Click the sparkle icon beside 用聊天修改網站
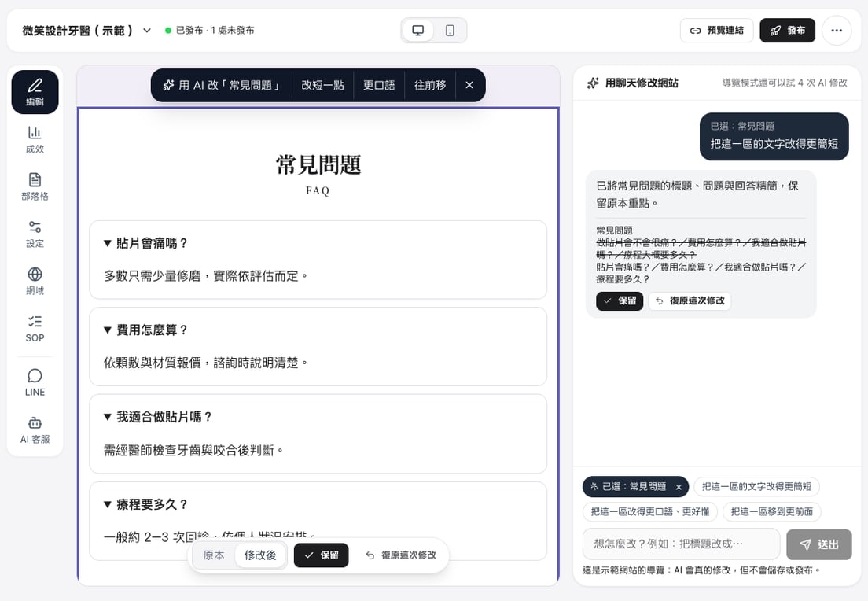The width and height of the screenshot is (868, 601). click(593, 83)
